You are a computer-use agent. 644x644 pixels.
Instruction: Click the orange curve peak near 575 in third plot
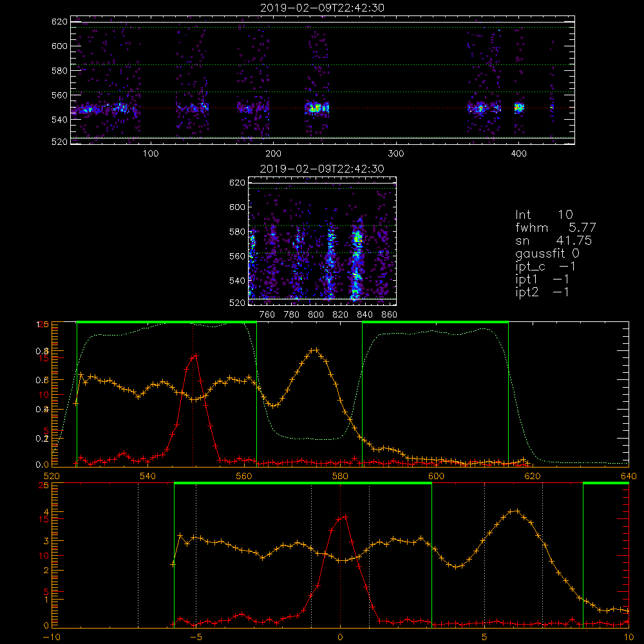[x=314, y=350]
